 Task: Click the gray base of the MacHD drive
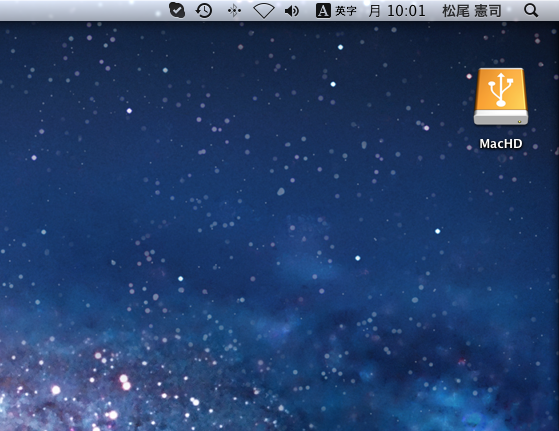pyautogui.click(x=501, y=118)
